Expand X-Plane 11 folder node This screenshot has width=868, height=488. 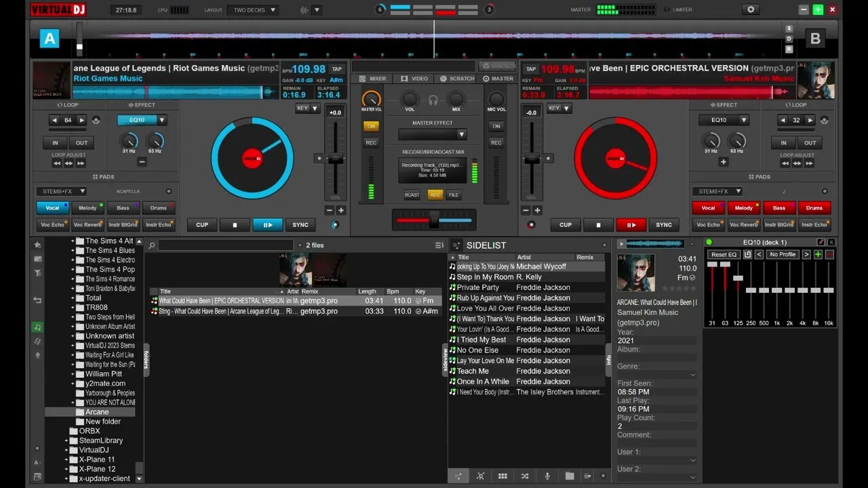66,460
